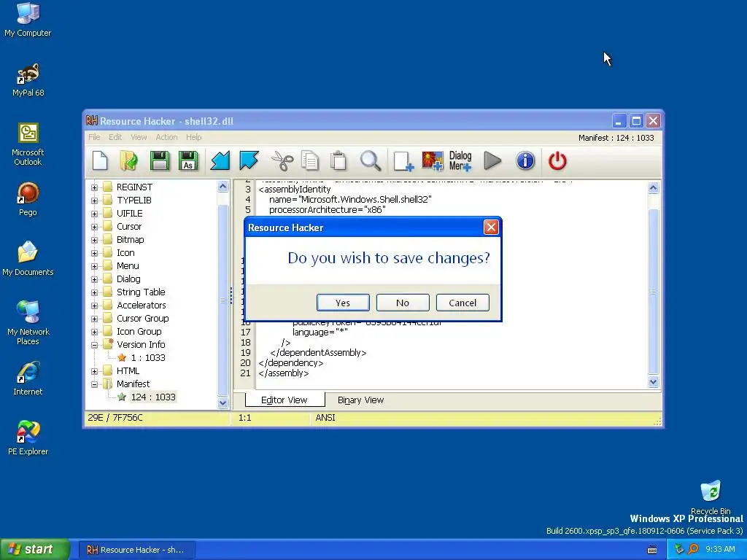The height and width of the screenshot is (560, 747).
Task: Switch to Editor View tab
Action: pyautogui.click(x=285, y=400)
